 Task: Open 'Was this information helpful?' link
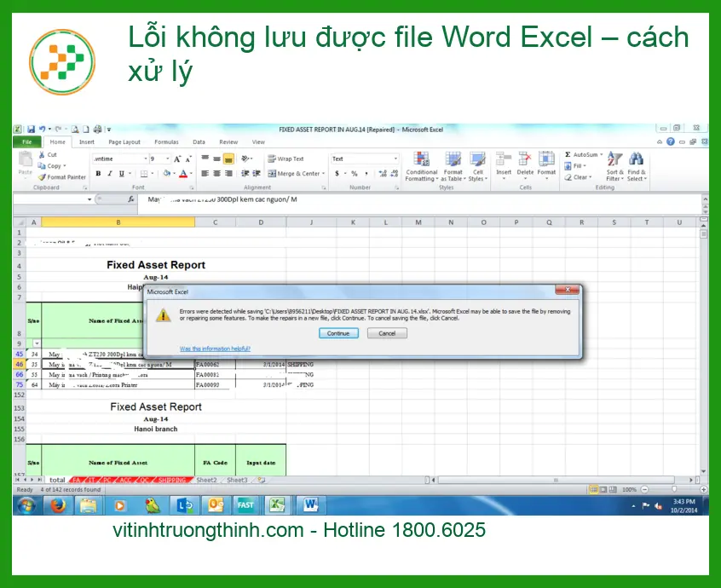tap(215, 349)
